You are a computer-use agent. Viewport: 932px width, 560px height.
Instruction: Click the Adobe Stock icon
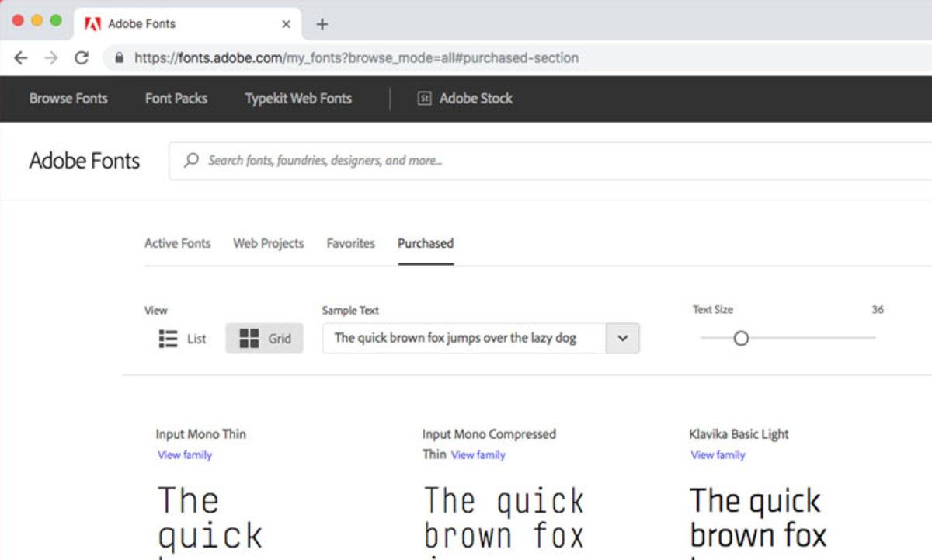[x=424, y=99]
